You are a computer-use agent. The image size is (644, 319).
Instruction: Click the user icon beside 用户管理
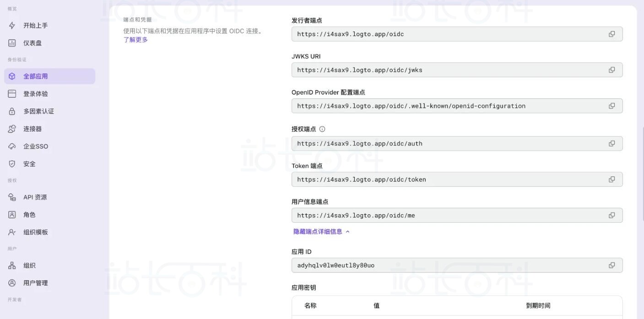click(12, 283)
